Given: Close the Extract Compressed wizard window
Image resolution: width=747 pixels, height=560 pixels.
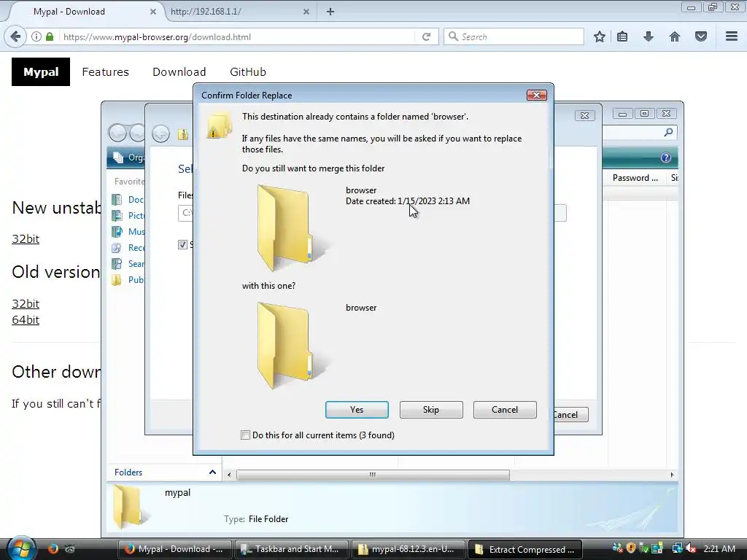Looking at the screenshot, I should pos(584,115).
